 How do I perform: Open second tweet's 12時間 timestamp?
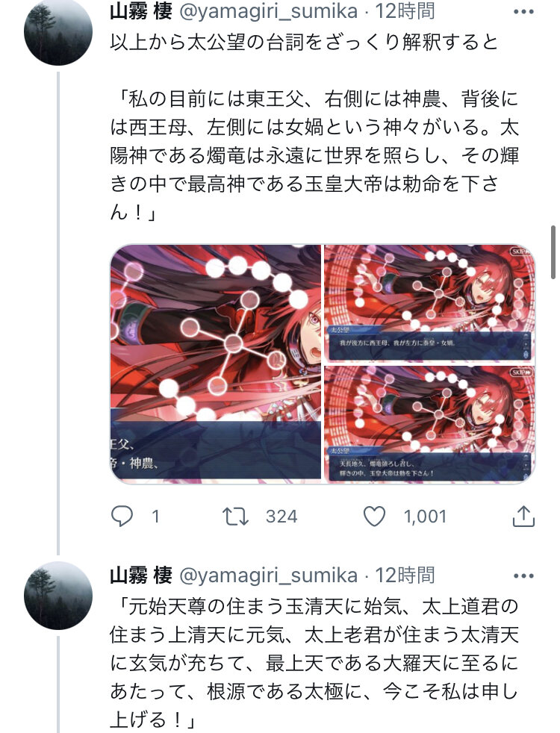(x=405, y=576)
